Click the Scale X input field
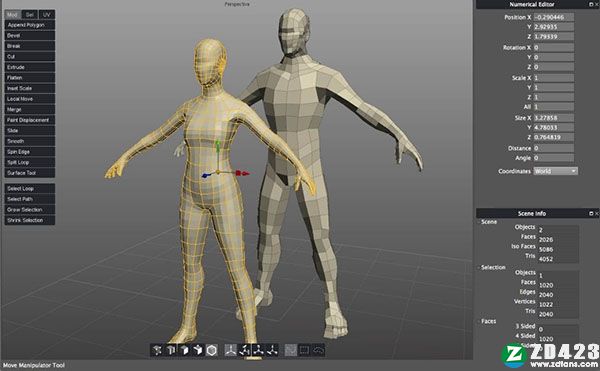 [x=553, y=78]
